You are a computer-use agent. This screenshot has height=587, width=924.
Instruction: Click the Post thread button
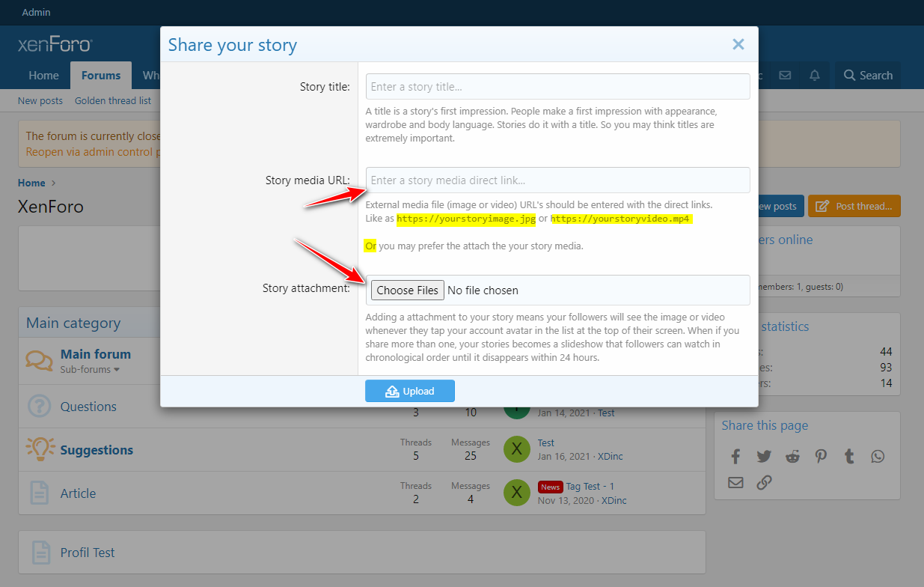click(854, 206)
